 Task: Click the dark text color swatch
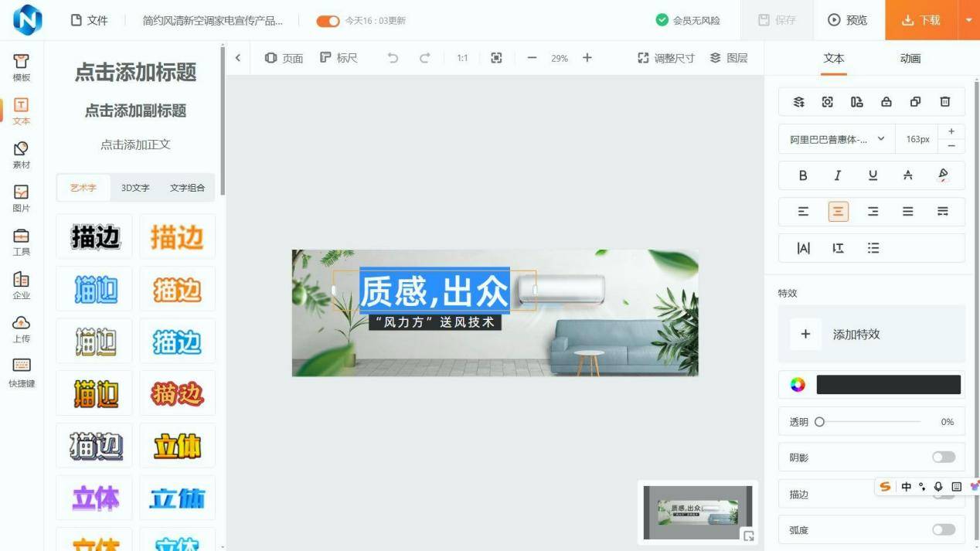[888, 385]
